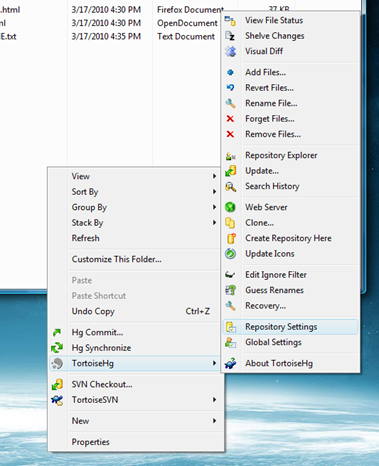
Task: Expand the View submenu arrow
Action: click(215, 176)
